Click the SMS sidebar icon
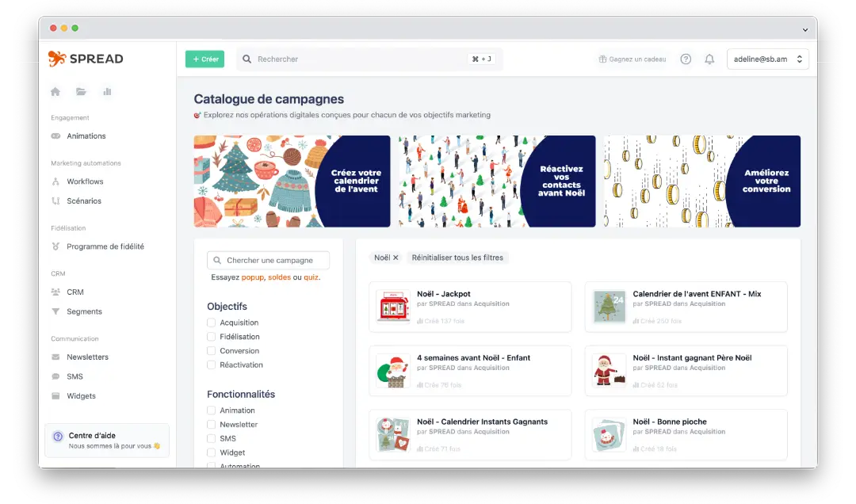The width and height of the screenshot is (856, 504). coord(55,376)
